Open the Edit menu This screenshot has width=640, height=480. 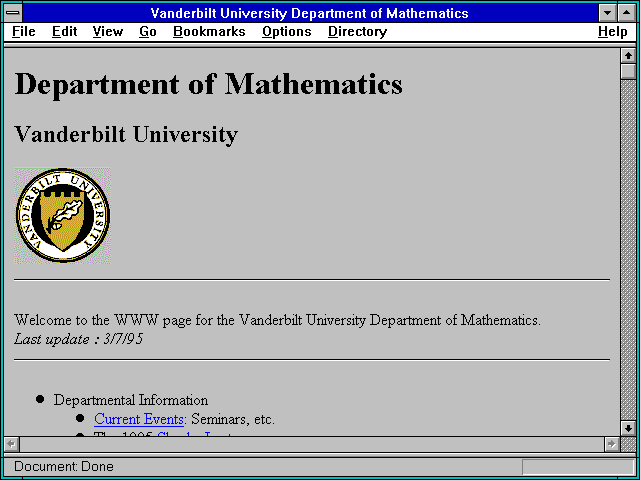tap(64, 32)
